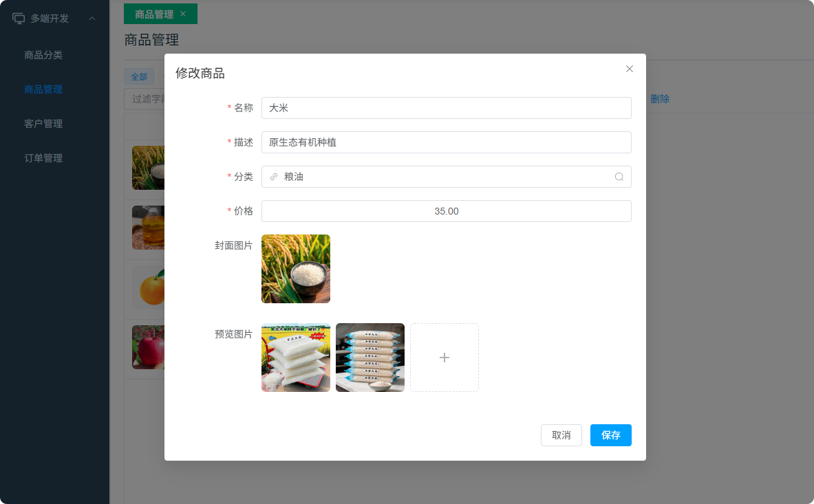Open 商品分类 in the sidebar
The width and height of the screenshot is (814, 504).
[43, 55]
